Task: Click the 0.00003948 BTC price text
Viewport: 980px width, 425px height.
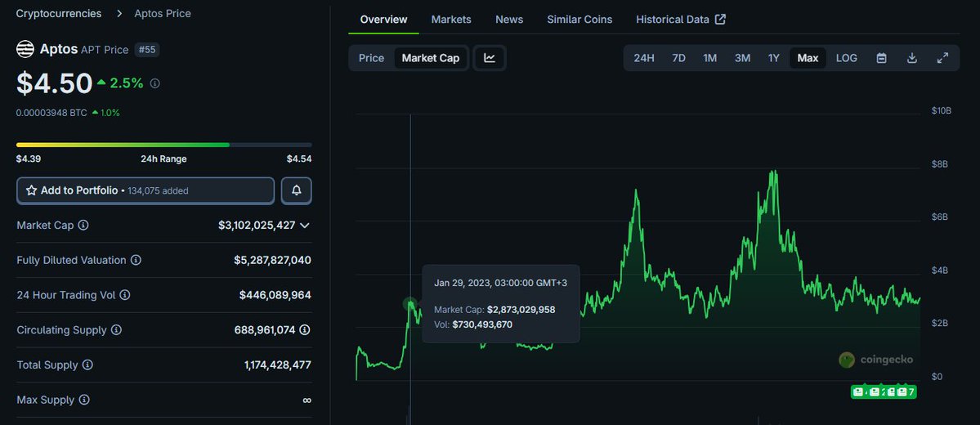Action: (51, 113)
